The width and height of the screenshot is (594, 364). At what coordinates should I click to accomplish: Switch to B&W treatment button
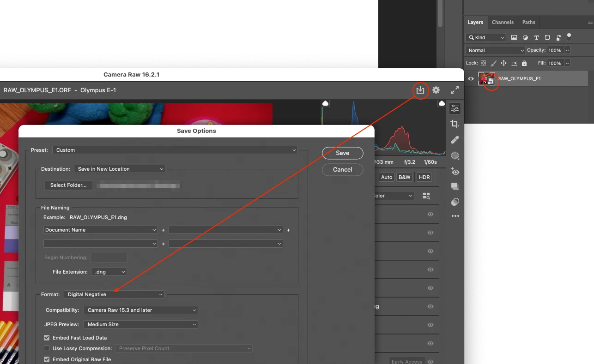405,177
